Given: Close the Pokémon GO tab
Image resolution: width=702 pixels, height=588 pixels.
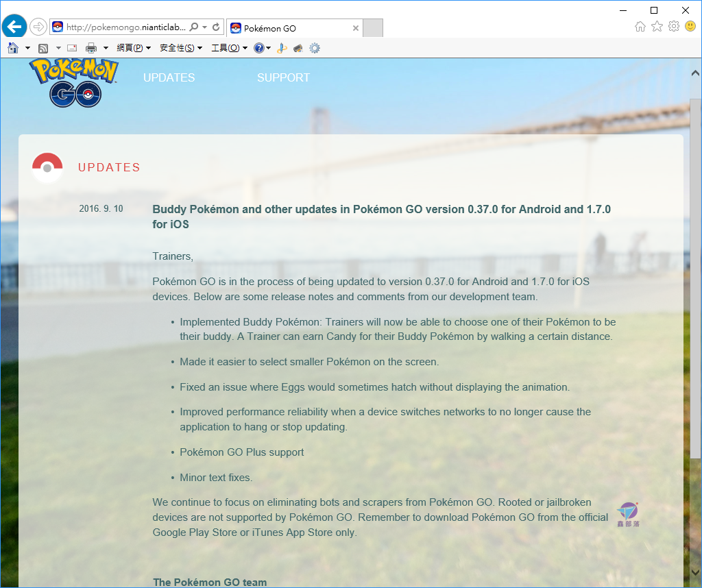Looking at the screenshot, I should click(356, 28).
